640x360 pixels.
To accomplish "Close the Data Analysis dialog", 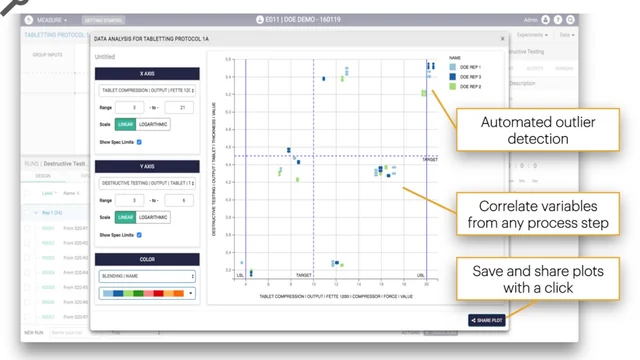I will coord(502,39).
